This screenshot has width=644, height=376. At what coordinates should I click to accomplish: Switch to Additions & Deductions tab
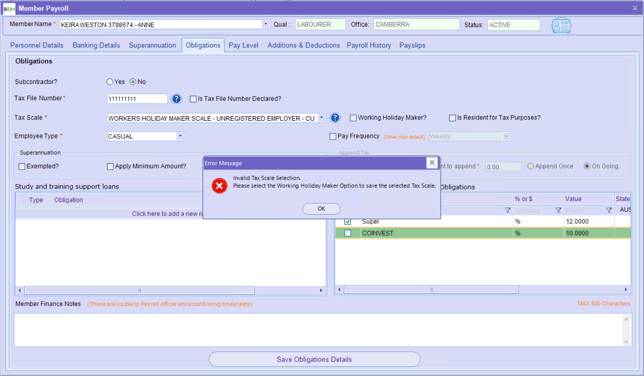pos(304,45)
